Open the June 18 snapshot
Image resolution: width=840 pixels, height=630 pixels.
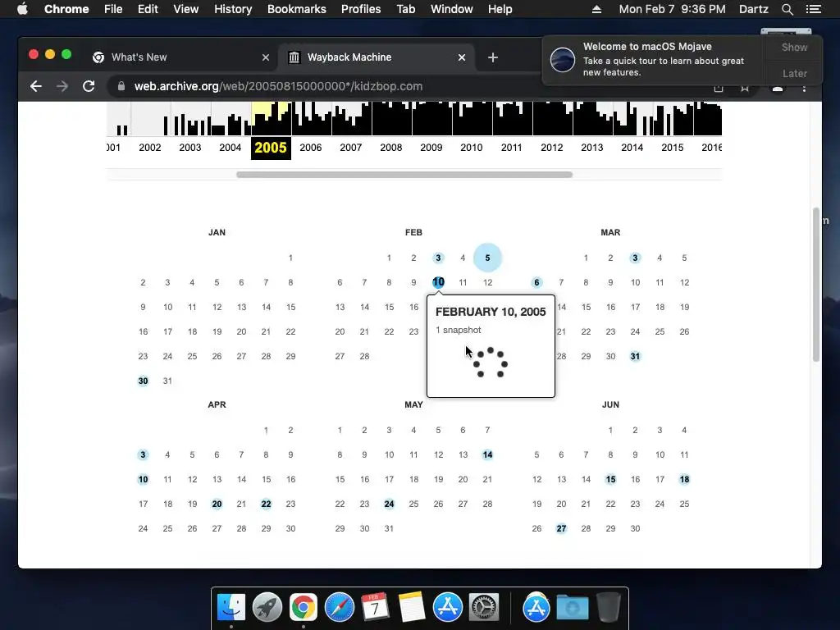click(685, 479)
